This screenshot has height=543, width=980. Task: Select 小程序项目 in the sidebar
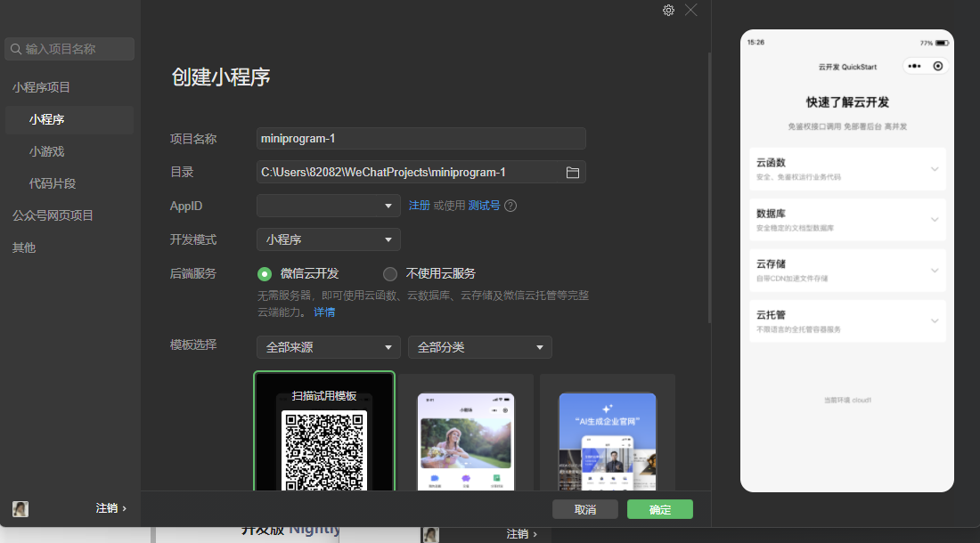41,87
